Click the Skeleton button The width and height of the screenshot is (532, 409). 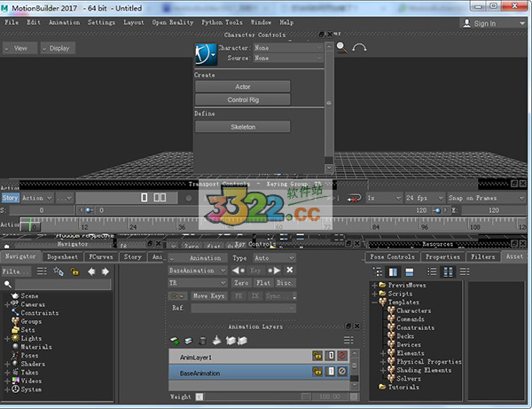(242, 127)
